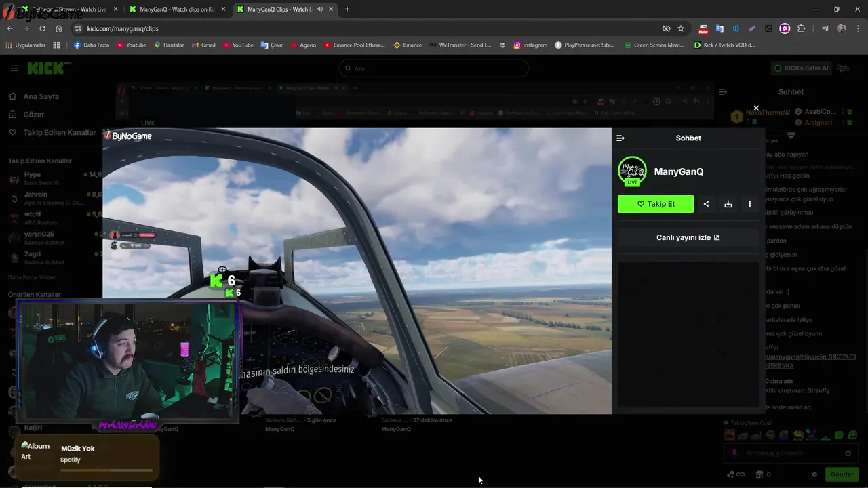The width and height of the screenshot is (868, 488).
Task: Open instagram bookmark
Action: 530,45
